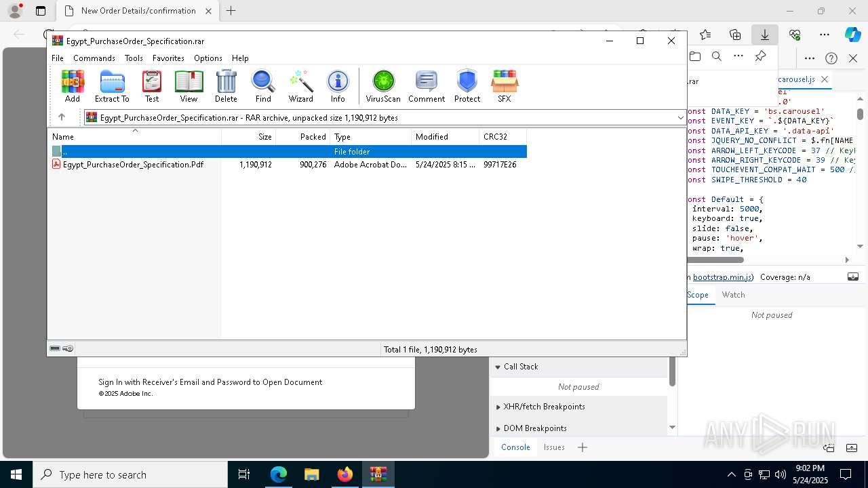Open the Help menu
This screenshot has height=488, width=868.
[x=240, y=58]
